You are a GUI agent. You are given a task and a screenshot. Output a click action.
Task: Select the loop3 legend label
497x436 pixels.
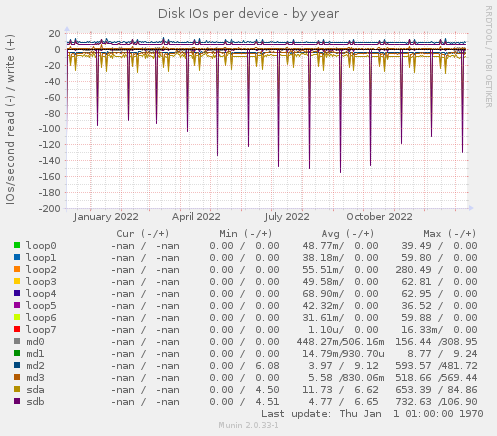pos(41,282)
